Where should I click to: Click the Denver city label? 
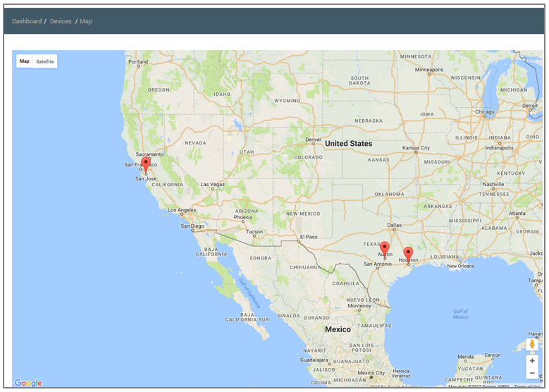tap(313, 140)
